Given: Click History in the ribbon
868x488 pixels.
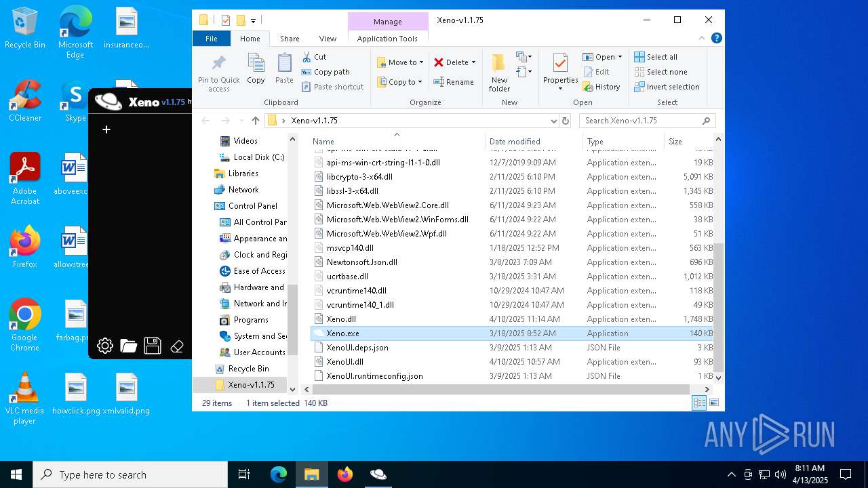Looking at the screenshot, I should (x=601, y=87).
